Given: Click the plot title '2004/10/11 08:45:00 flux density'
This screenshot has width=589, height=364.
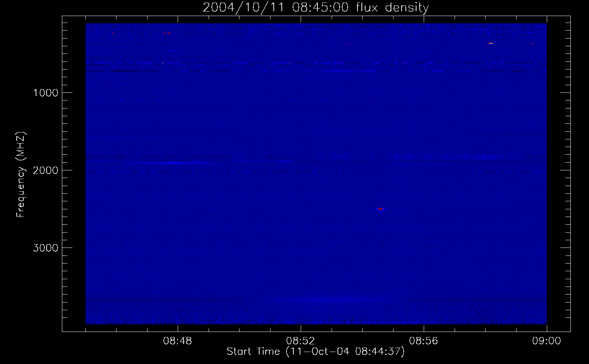Looking at the screenshot, I should (x=316, y=8).
